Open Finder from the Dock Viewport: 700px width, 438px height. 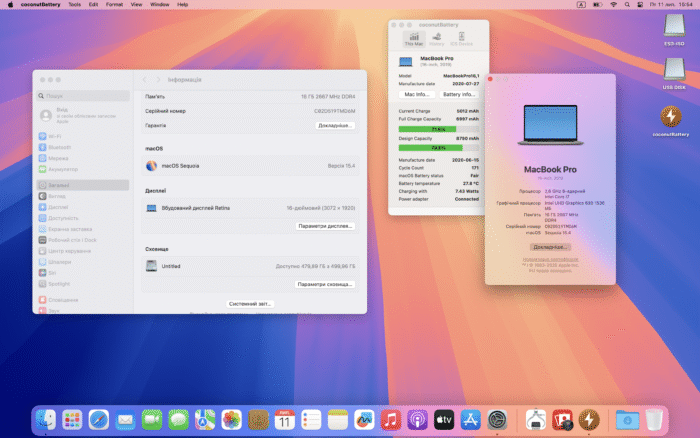pos(46,420)
